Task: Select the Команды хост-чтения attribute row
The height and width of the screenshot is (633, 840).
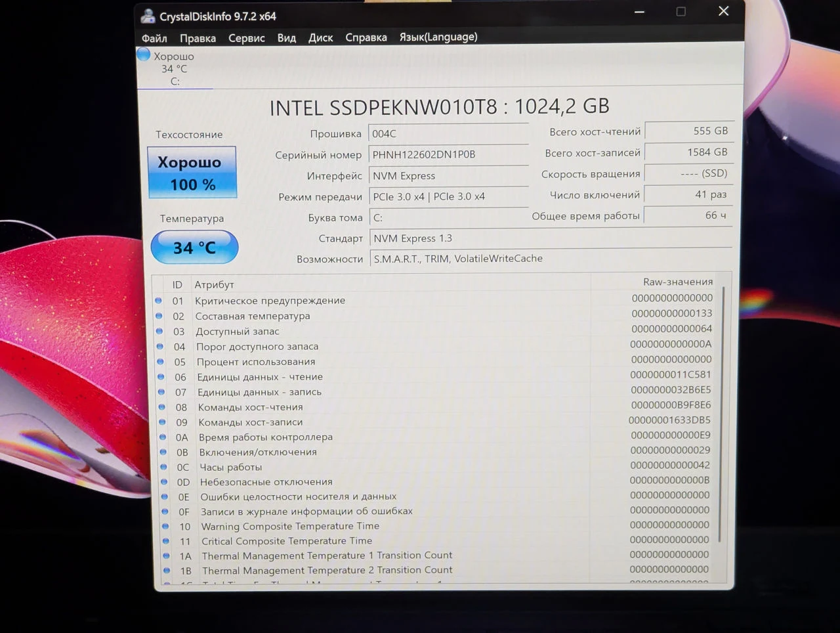Action: click(x=436, y=406)
